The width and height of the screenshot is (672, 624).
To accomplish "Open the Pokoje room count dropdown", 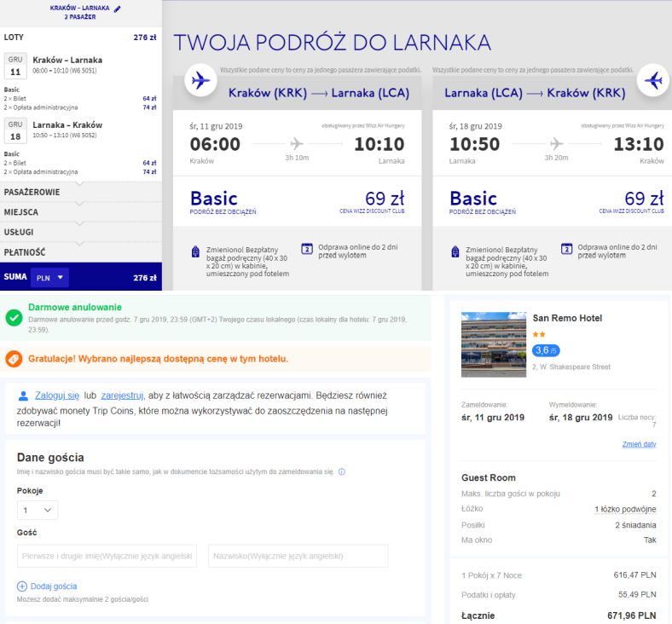I will [38, 510].
